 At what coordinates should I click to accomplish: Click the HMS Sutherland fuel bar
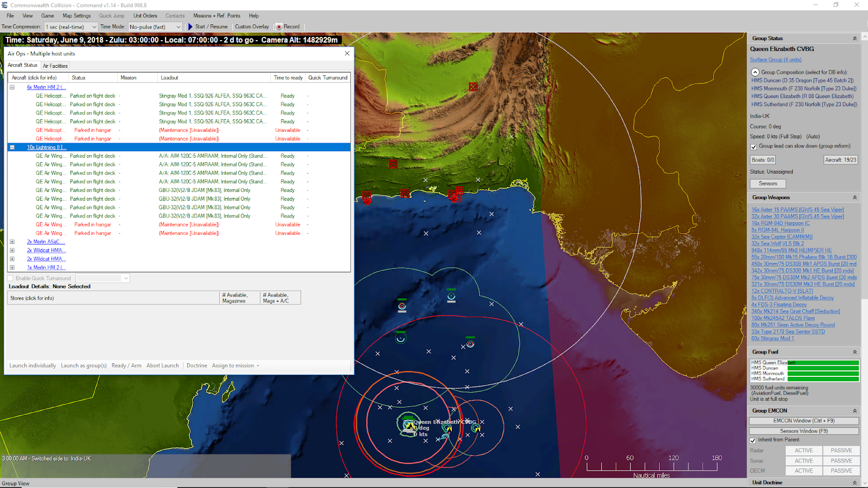click(823, 379)
